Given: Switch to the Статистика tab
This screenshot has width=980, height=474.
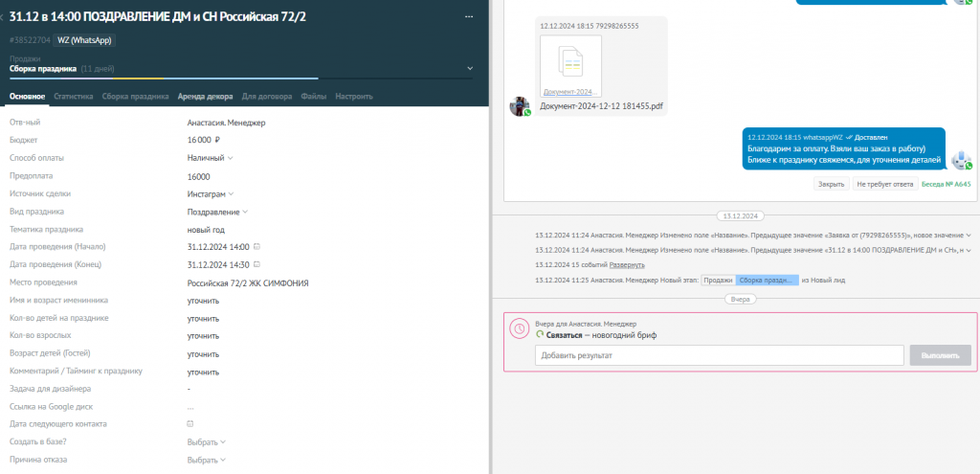Looking at the screenshot, I should [x=74, y=97].
